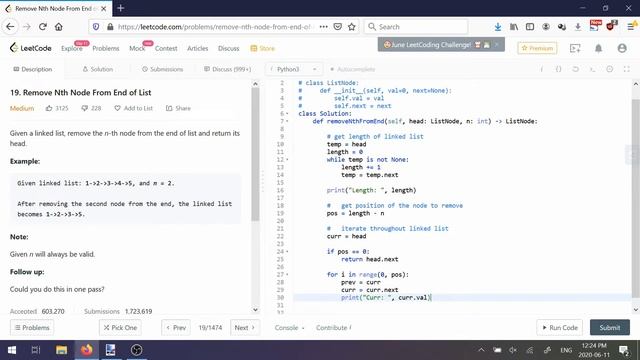Click the browser back arrow
Viewport: 640px width, 360px height.
click(10, 27)
